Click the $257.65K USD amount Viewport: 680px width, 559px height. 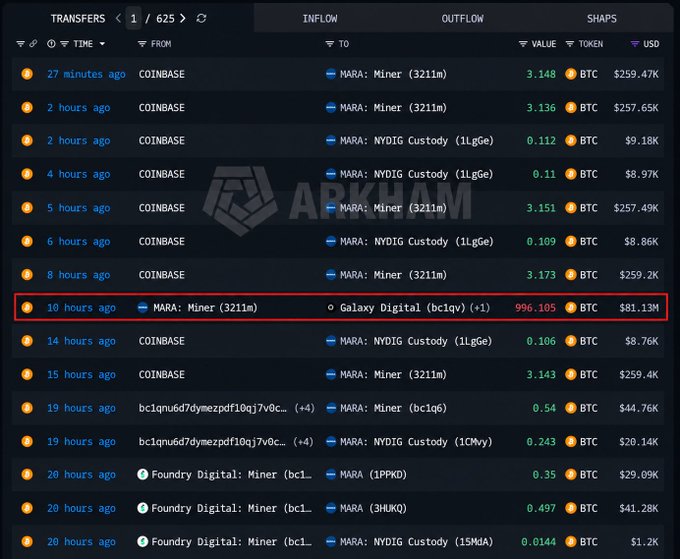pos(636,108)
